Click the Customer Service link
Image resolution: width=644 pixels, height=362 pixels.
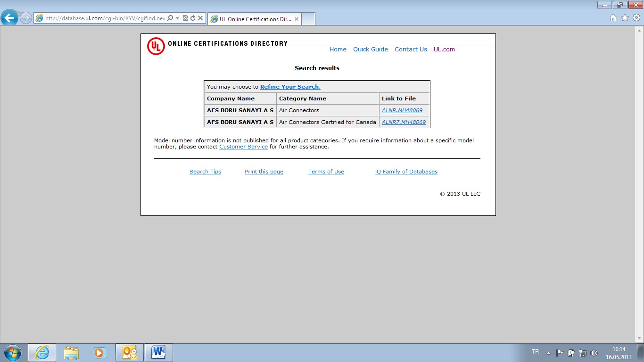click(x=243, y=147)
